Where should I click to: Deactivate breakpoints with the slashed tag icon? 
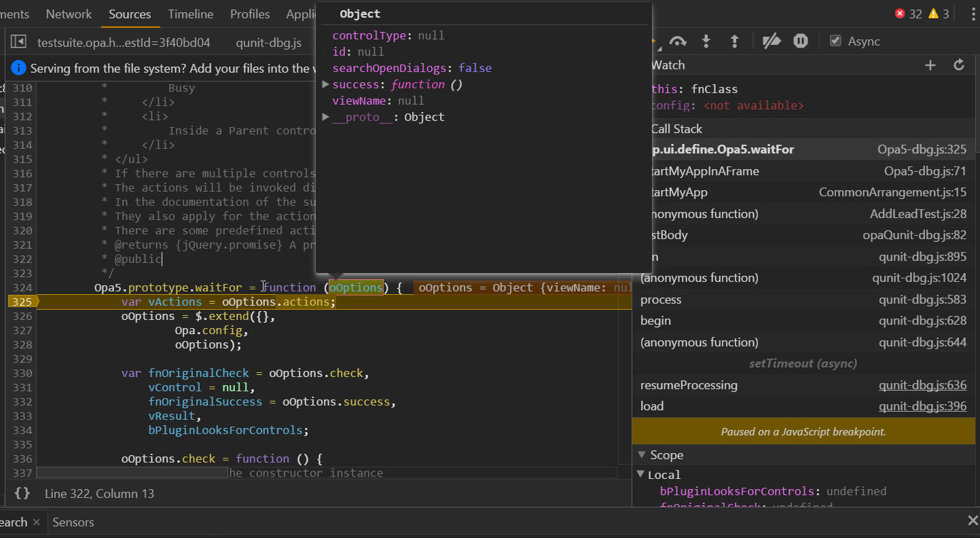click(772, 41)
